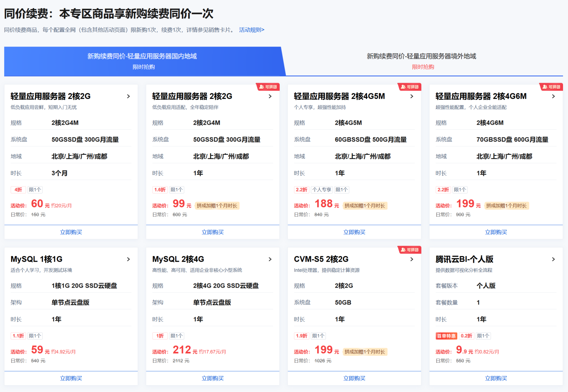Click arrow beside CVM-S5 2核2G title

[x=412, y=260]
